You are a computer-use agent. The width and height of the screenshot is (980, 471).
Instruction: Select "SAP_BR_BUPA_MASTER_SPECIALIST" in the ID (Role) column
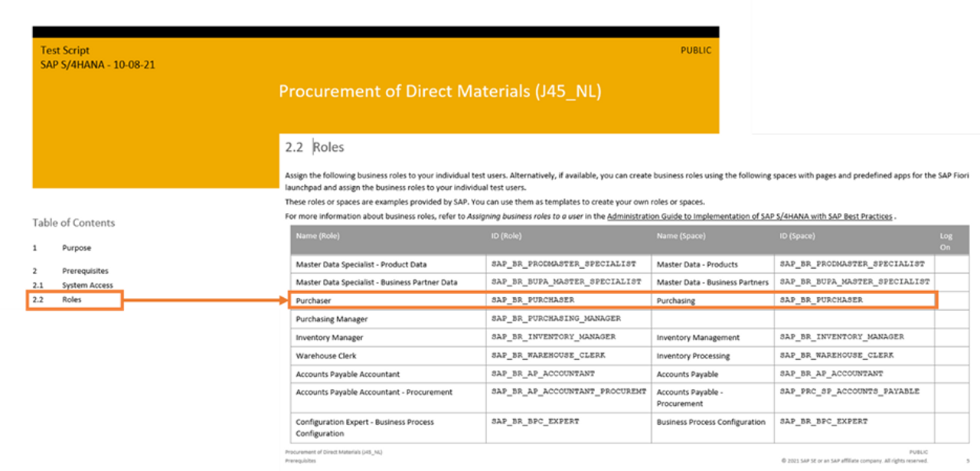(567, 282)
